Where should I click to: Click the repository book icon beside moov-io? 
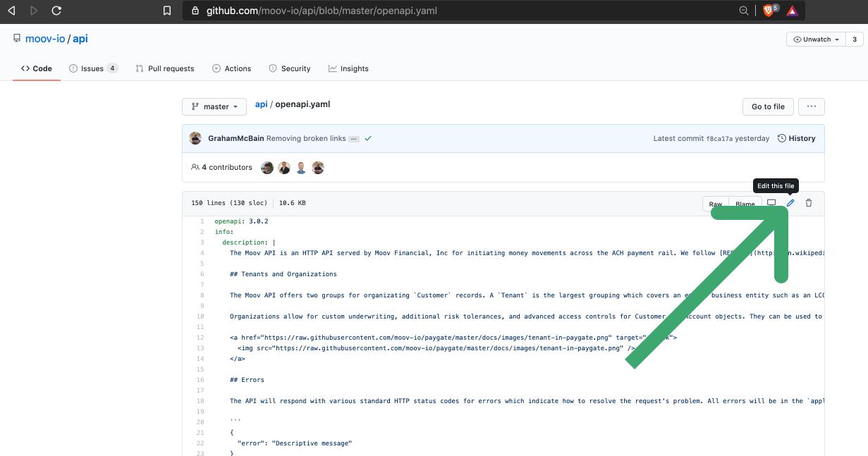tap(17, 39)
